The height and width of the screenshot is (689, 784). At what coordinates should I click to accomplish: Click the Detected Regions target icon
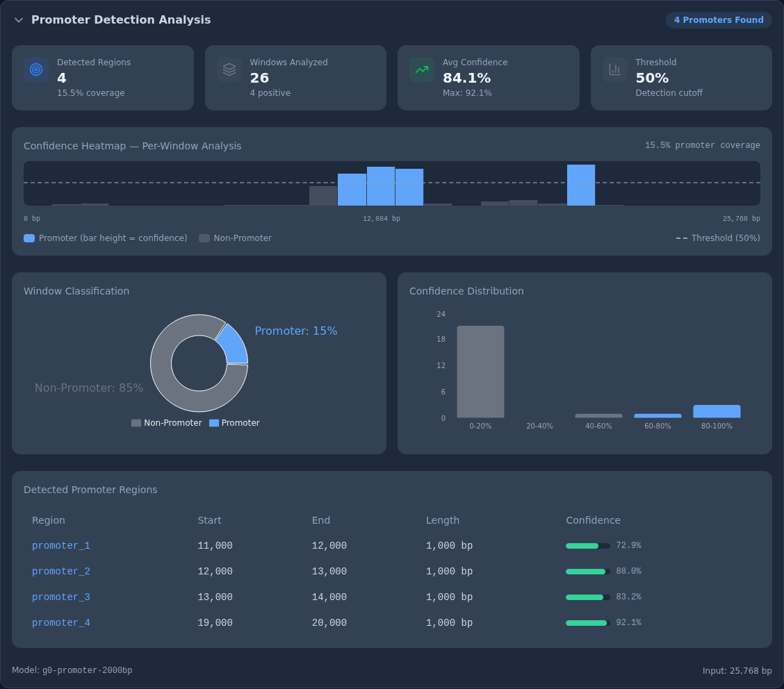coord(36,69)
